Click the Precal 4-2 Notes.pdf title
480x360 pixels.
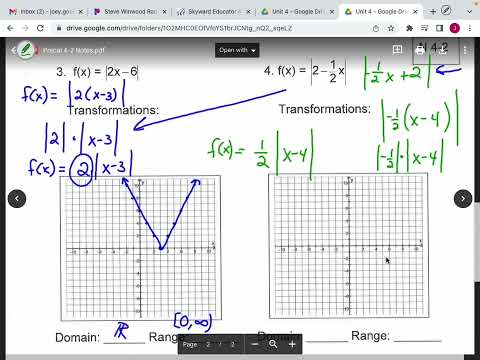[74, 51]
